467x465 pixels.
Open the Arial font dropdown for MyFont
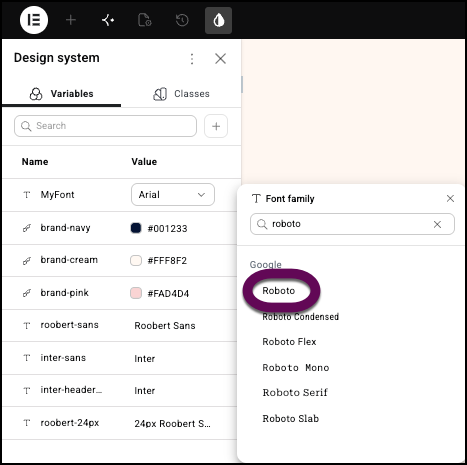[173, 194]
